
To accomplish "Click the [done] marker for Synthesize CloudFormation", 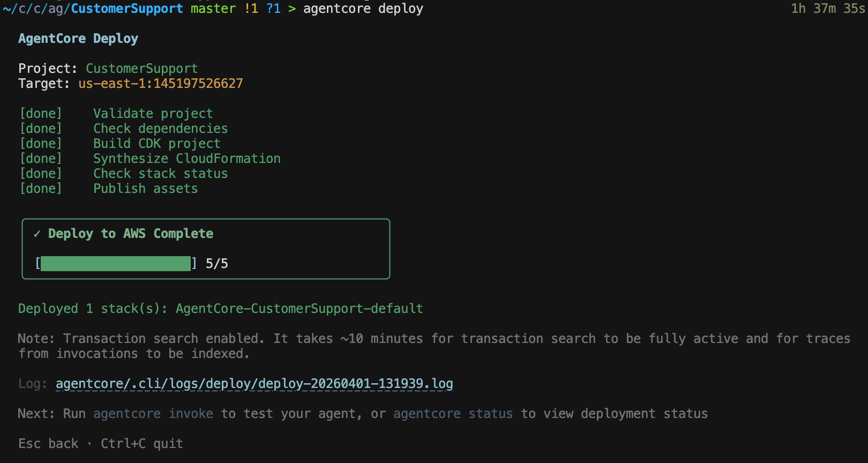I will point(41,159).
